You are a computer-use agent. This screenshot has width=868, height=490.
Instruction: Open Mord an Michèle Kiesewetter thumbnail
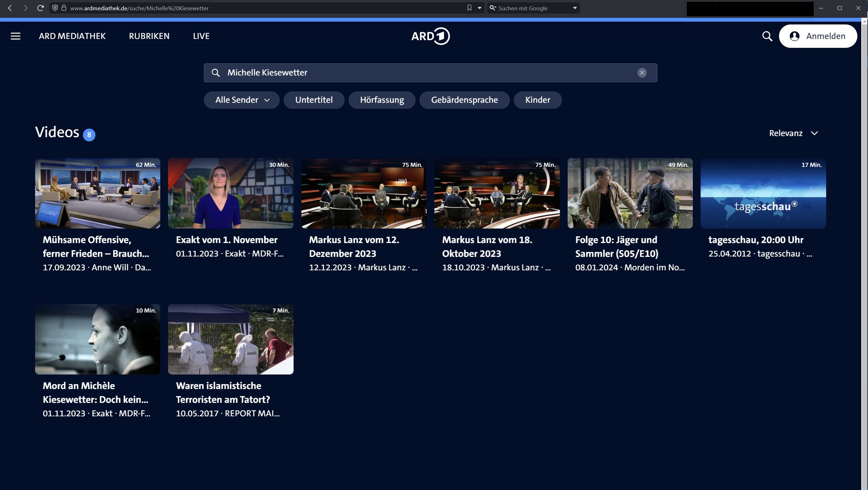[x=98, y=339]
